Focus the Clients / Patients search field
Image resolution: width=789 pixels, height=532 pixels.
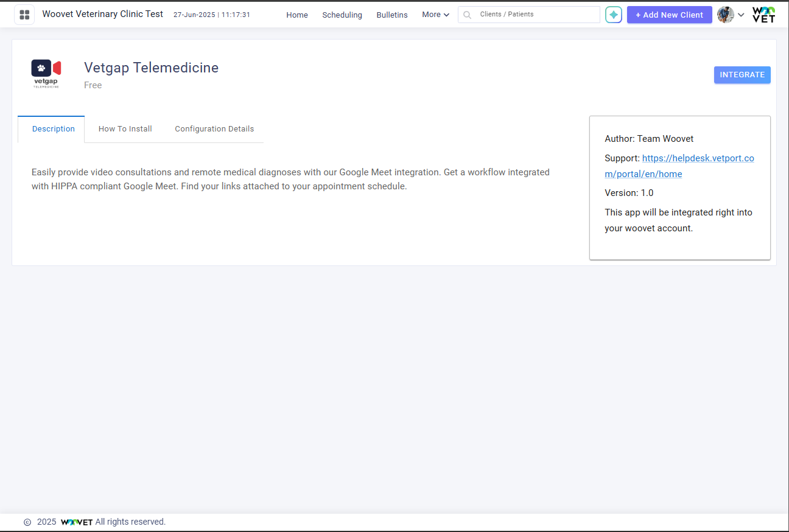pos(536,15)
